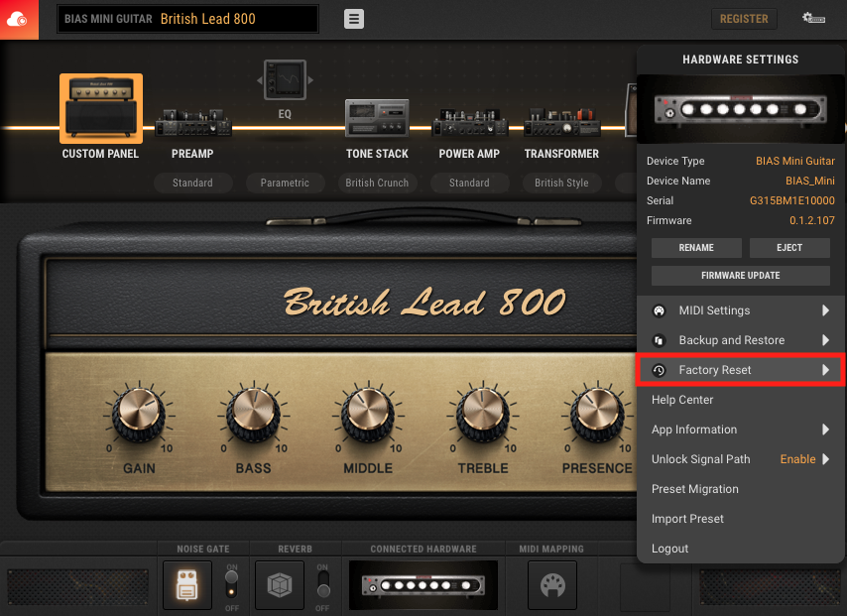Open App Information menu entry
This screenshot has height=616, width=847.
pyautogui.click(x=741, y=430)
